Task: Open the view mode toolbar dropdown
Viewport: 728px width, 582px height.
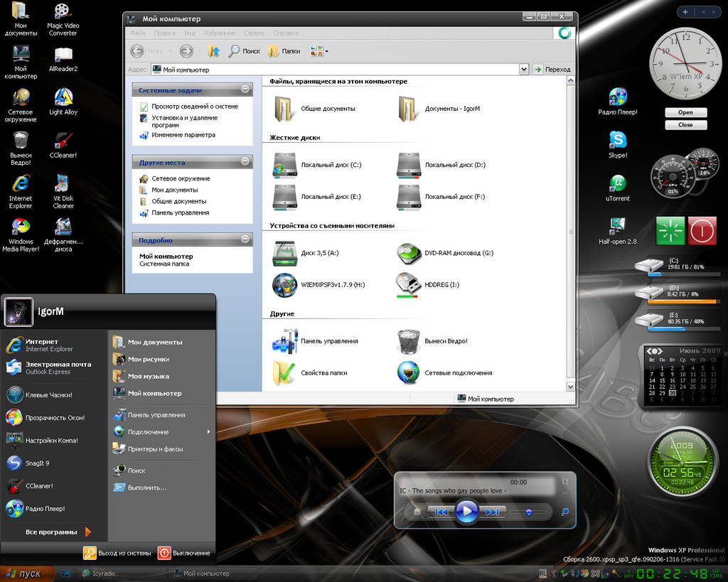Action: point(327,51)
